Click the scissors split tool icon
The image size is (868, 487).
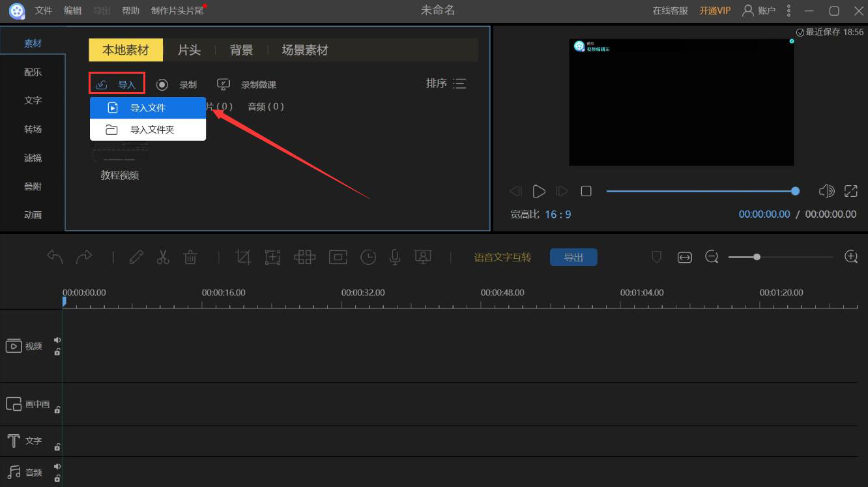(163, 258)
